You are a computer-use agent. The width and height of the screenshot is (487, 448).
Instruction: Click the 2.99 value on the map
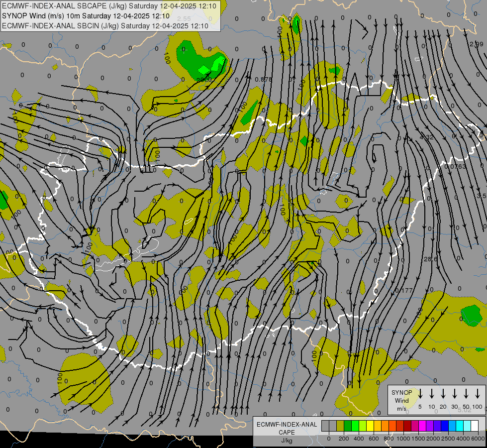click(x=477, y=44)
